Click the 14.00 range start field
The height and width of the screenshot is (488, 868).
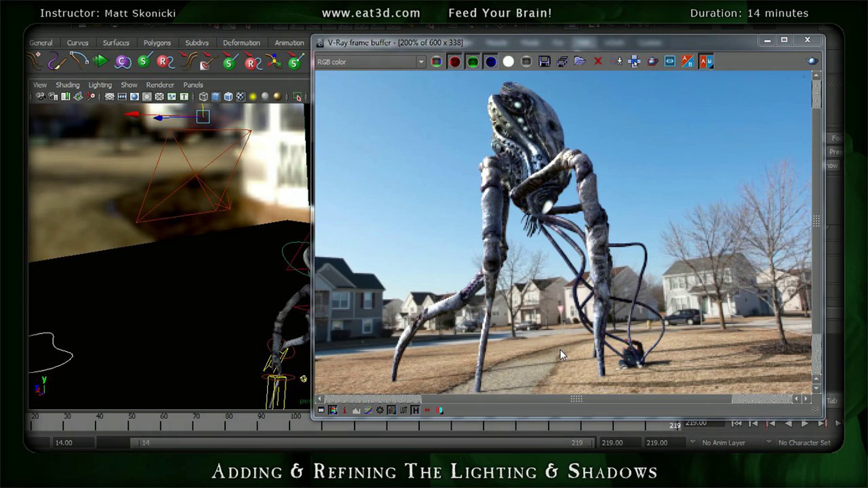tap(73, 443)
